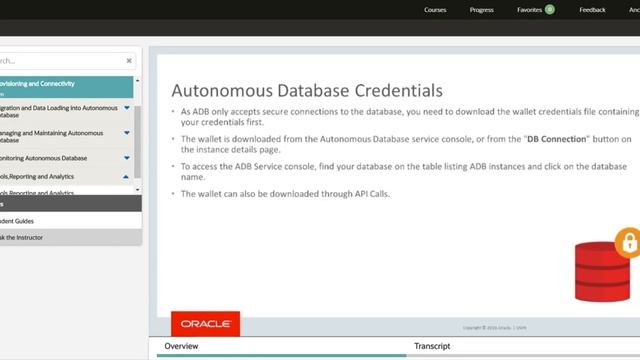This screenshot has height=360, width=640.
Task: Open Migration and Data Loading into Autonomous Database
Action: pyautogui.click(x=59, y=111)
